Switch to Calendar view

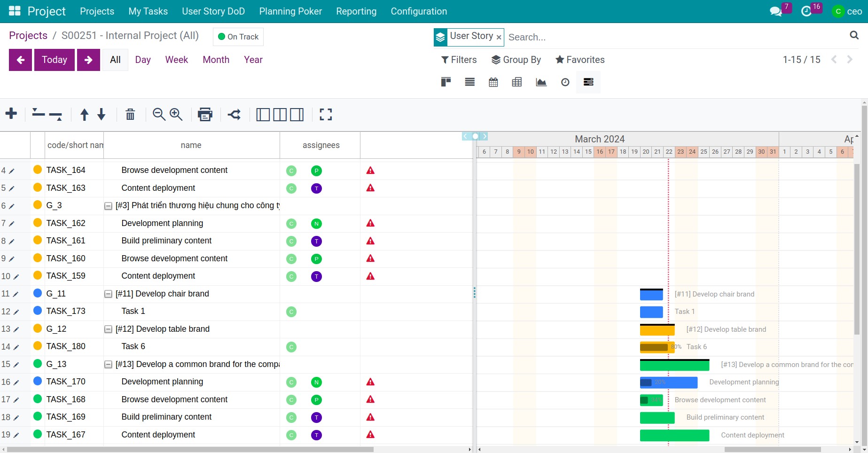point(493,82)
